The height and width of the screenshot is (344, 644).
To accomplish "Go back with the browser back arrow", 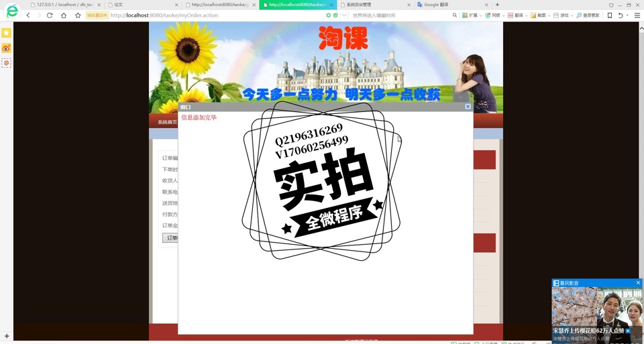I will (x=28, y=15).
